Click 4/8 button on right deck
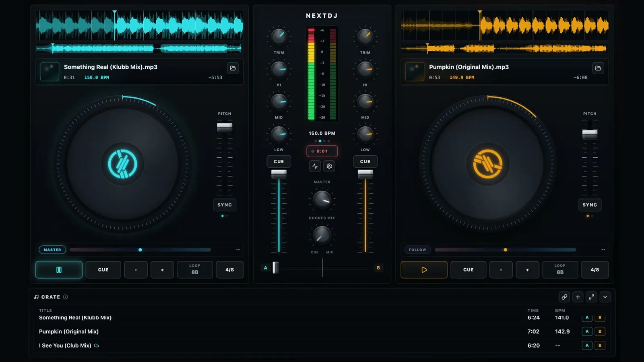This screenshot has height=362, width=644. pyautogui.click(x=594, y=270)
